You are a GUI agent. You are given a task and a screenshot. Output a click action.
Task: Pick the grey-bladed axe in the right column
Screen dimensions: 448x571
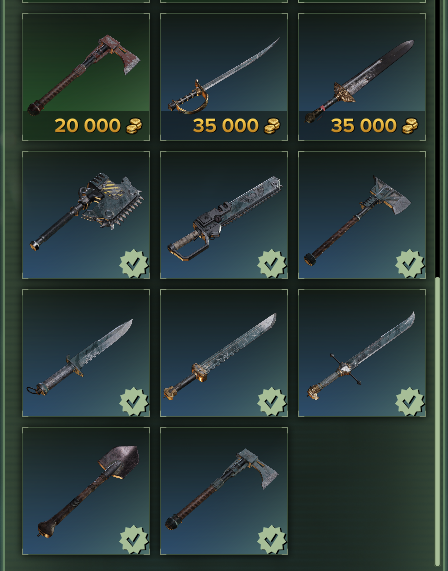point(362,215)
